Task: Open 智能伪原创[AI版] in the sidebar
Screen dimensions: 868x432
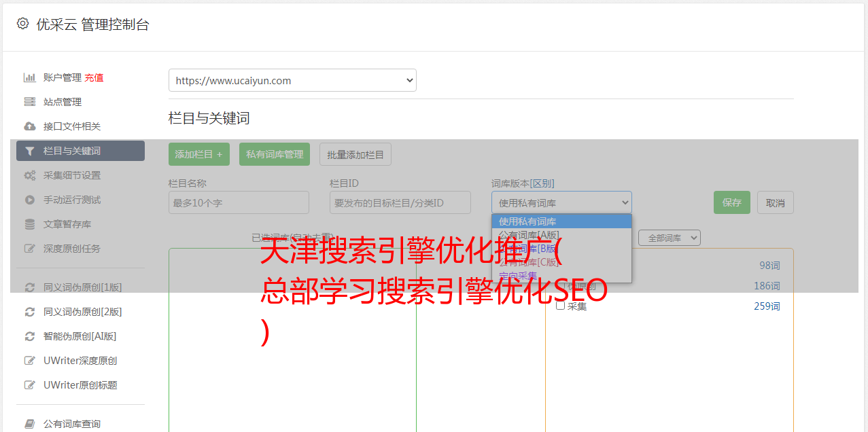Action: 80,336
